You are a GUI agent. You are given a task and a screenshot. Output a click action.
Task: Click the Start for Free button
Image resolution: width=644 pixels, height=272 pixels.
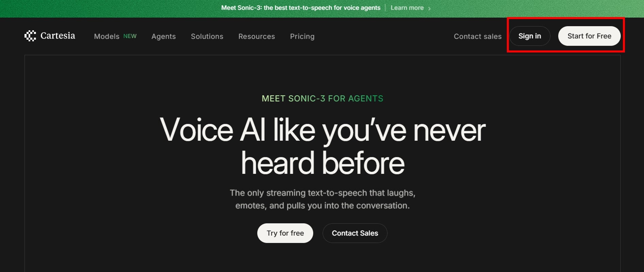[x=589, y=36]
